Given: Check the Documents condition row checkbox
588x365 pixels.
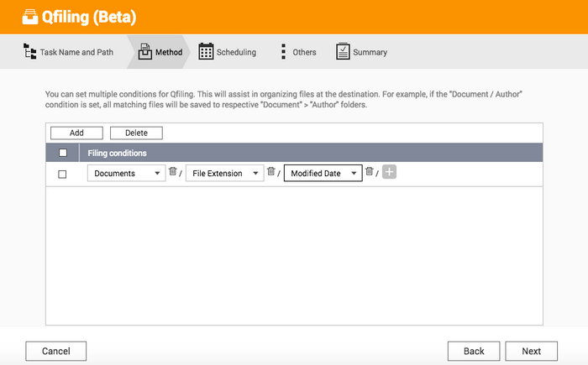Looking at the screenshot, I should 62,175.
